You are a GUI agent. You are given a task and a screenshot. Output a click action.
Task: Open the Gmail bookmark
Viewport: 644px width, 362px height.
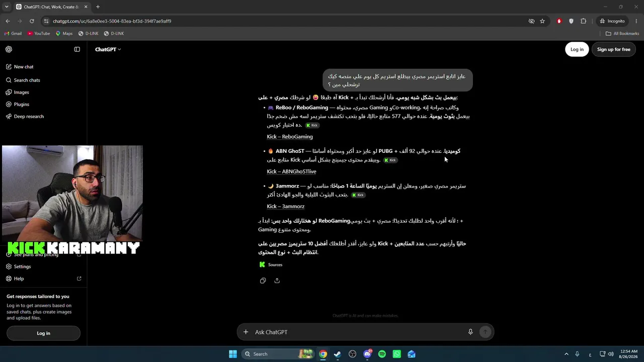pyautogui.click(x=13, y=34)
